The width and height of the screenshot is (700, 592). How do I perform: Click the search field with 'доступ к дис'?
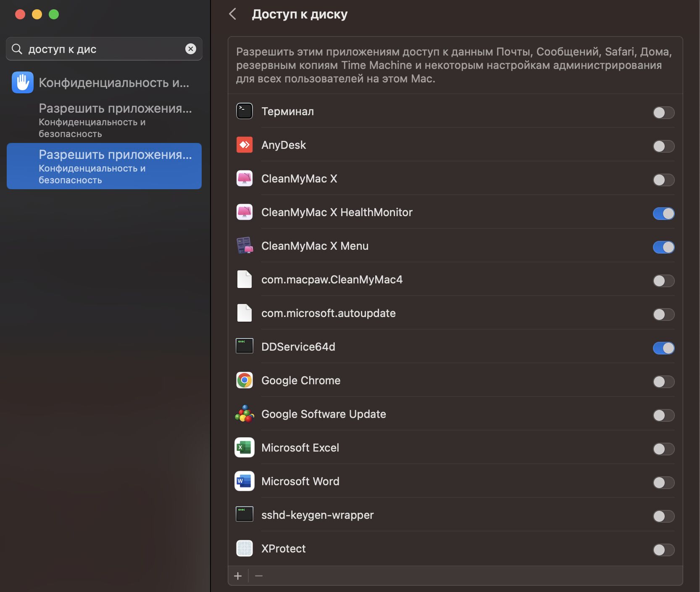pos(101,49)
